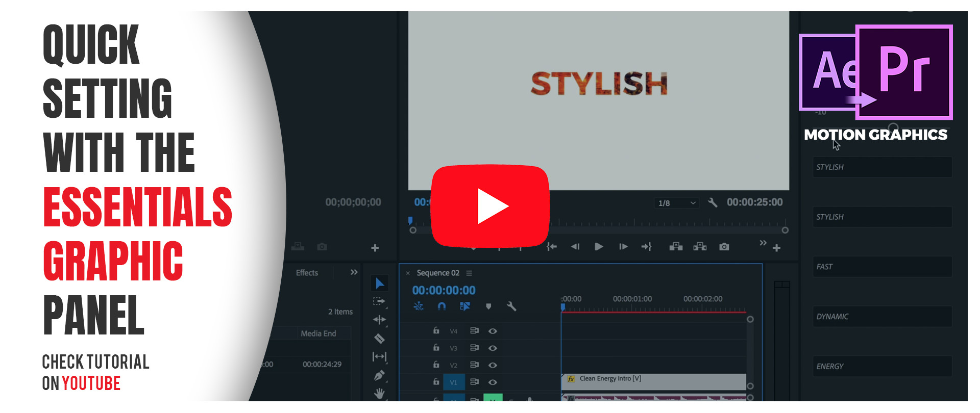
Task: Toggle V1 track lock
Action: pyautogui.click(x=436, y=381)
